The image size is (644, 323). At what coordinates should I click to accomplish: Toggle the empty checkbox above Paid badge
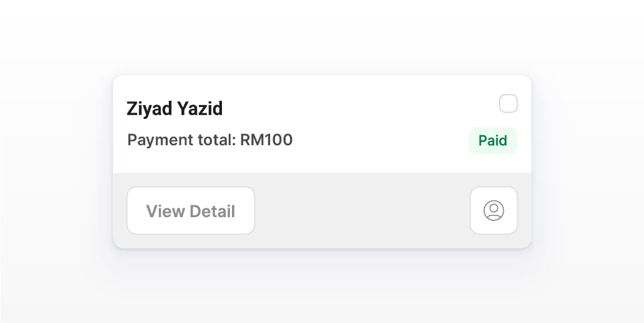coord(508,103)
